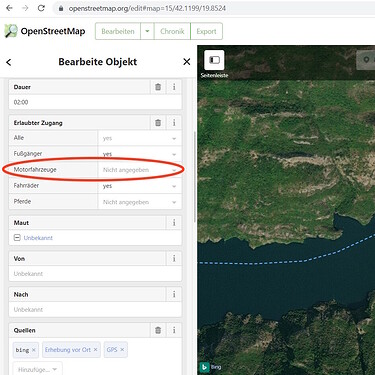The image size is (375, 375).
Task: Click the address bar lock icon
Action: (61, 9)
